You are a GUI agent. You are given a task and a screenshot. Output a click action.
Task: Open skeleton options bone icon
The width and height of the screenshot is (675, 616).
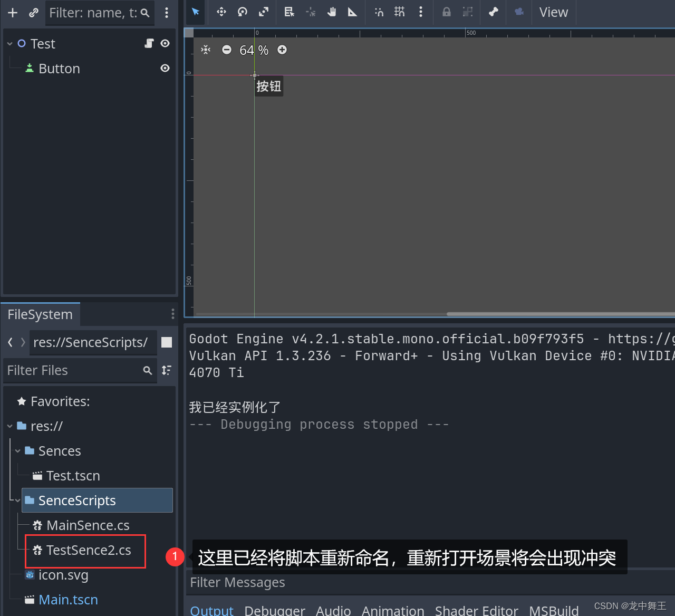tap(494, 12)
